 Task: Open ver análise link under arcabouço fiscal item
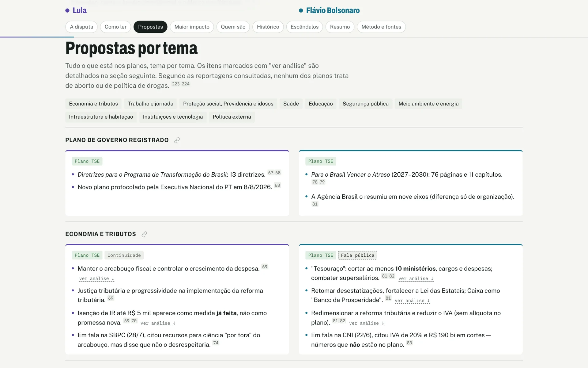97,279
